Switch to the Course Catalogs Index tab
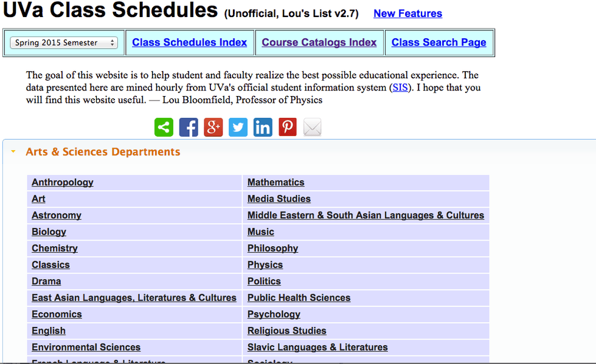Image resolution: width=596 pixels, height=364 pixels. (319, 42)
